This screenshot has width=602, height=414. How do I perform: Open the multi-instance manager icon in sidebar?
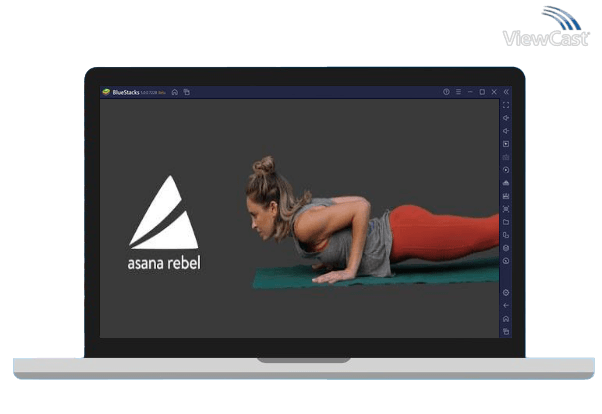[506, 235]
